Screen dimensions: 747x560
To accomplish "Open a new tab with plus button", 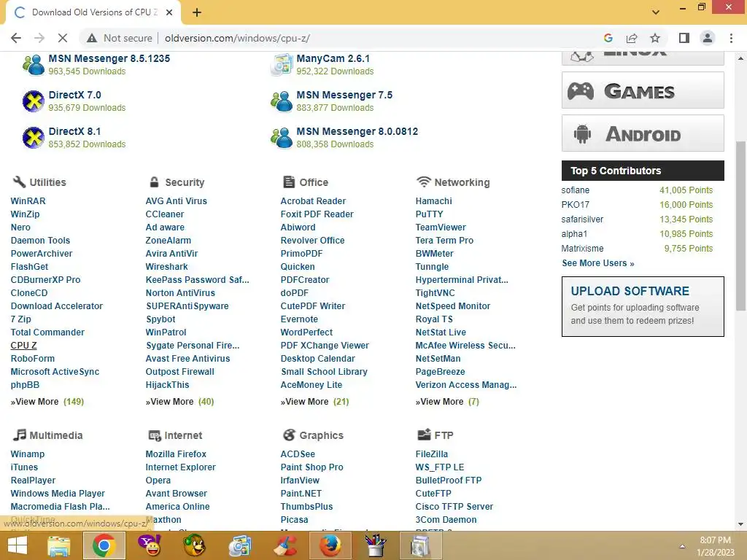I will [197, 12].
